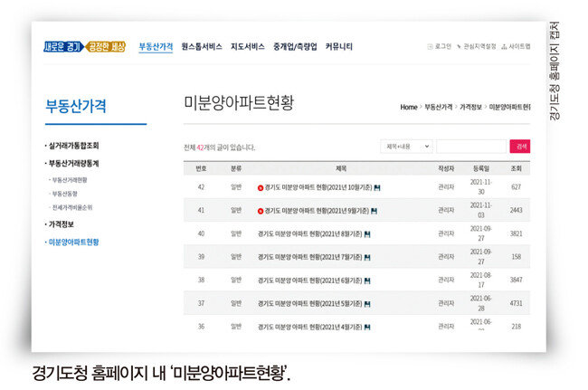
Task: Open the 2021년 6월기준 post
Action: click(309, 281)
